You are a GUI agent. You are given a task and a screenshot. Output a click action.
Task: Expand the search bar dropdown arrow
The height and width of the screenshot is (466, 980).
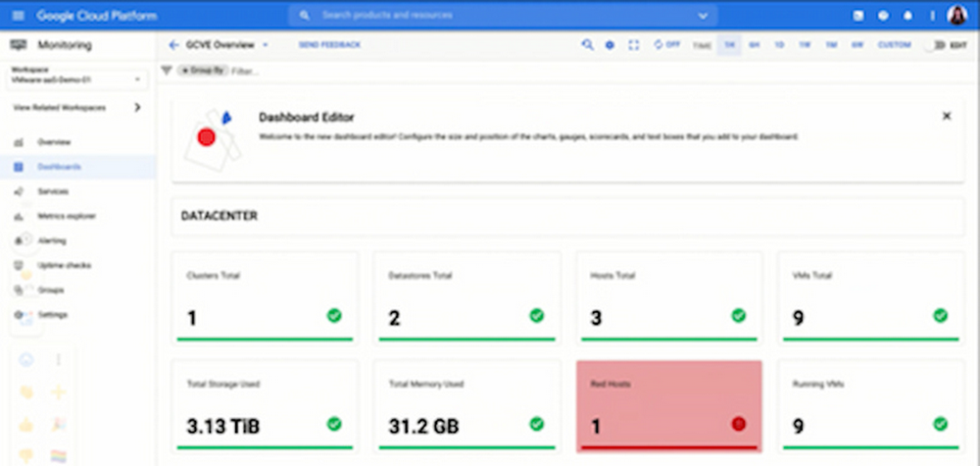point(703,16)
